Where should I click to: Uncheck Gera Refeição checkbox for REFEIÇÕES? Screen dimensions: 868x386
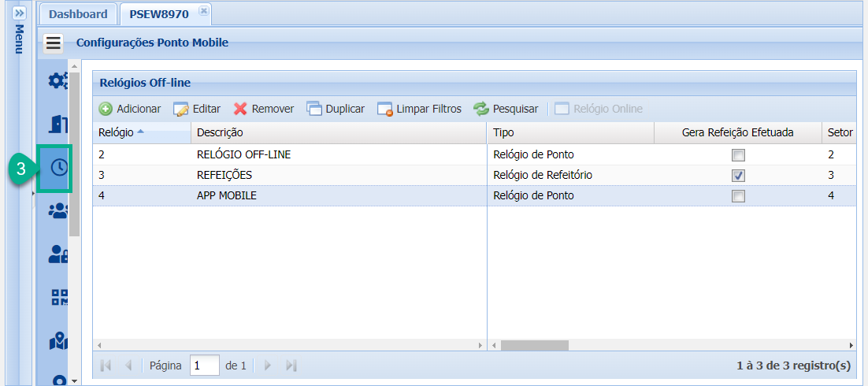click(x=738, y=175)
